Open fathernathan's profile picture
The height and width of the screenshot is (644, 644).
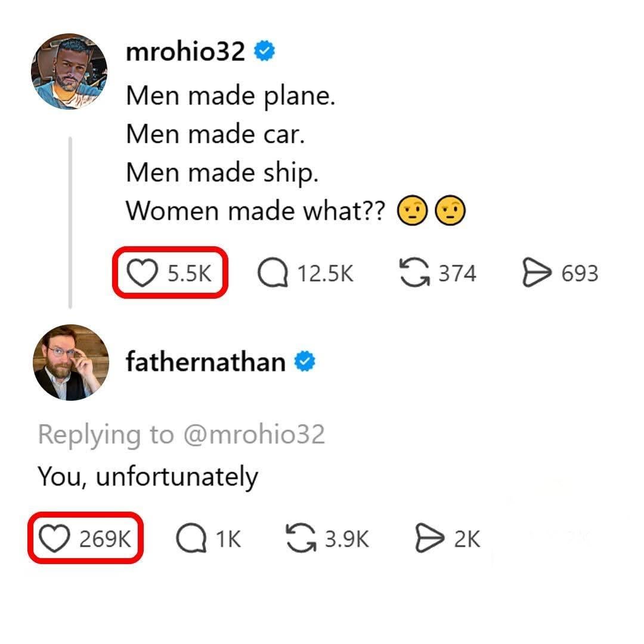coord(70,362)
